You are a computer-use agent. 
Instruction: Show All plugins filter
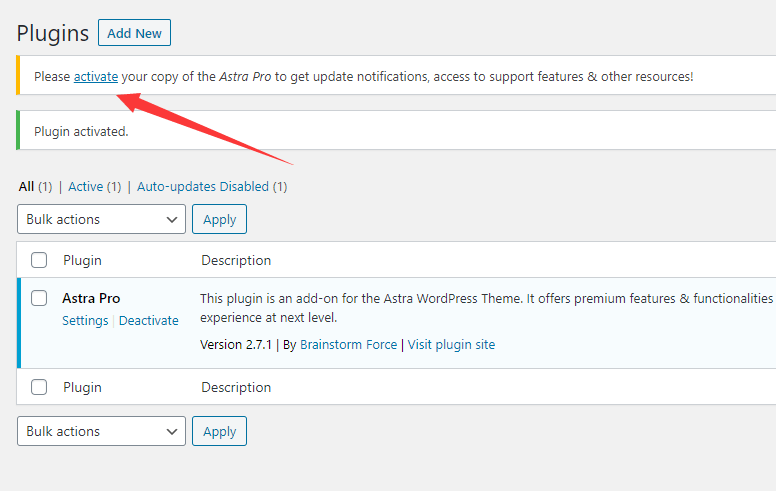[26, 186]
